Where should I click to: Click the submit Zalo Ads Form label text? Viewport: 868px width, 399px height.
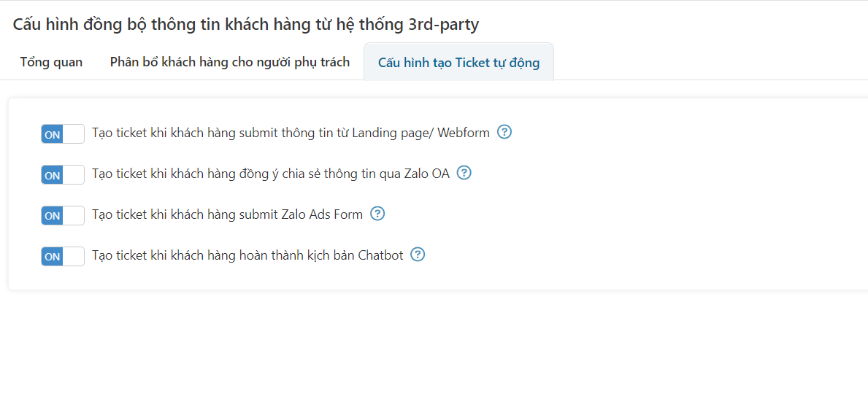coord(228,214)
